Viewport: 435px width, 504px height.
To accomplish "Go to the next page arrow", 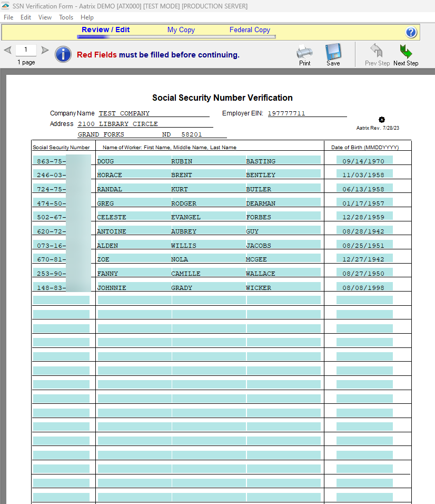I will (45, 51).
